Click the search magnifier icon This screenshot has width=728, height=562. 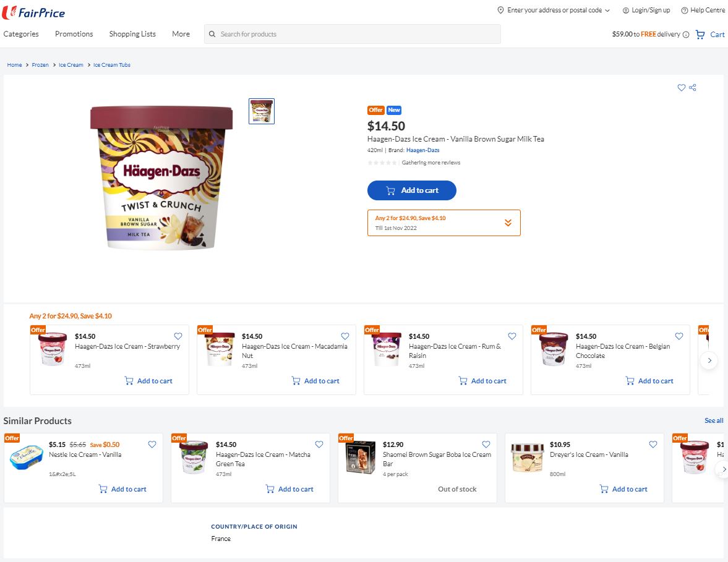tap(212, 34)
